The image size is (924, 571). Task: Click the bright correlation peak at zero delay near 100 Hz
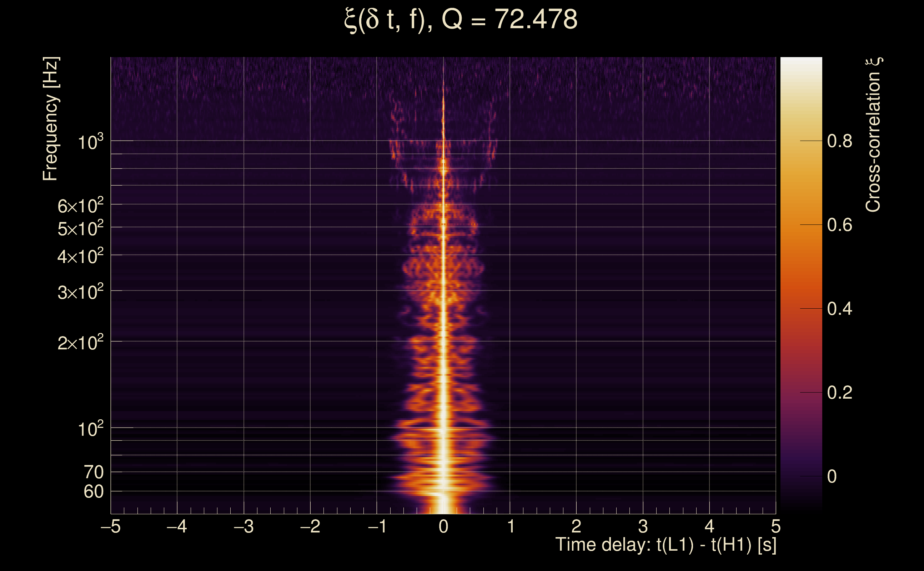tap(443, 428)
